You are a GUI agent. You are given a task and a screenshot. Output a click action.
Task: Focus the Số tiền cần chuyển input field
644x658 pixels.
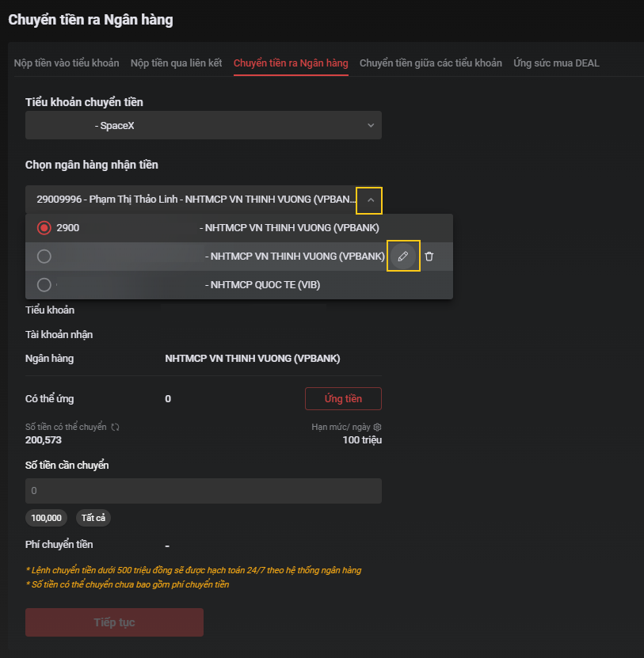(x=204, y=491)
